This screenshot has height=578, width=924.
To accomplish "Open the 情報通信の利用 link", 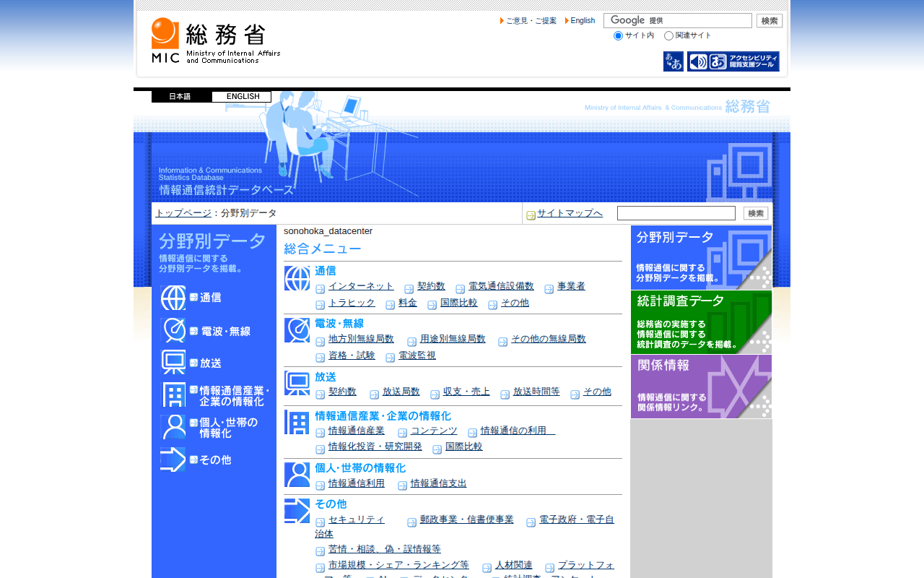I will (x=518, y=431).
